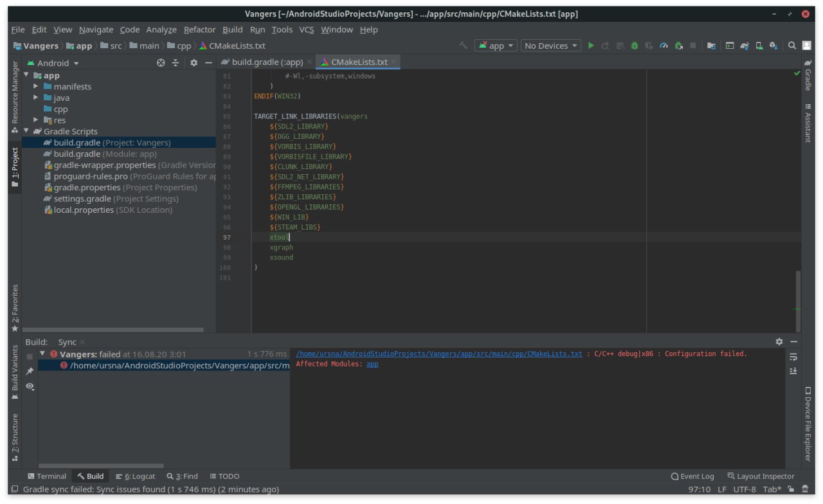Toggle the Device File Explorer window

coord(808,424)
